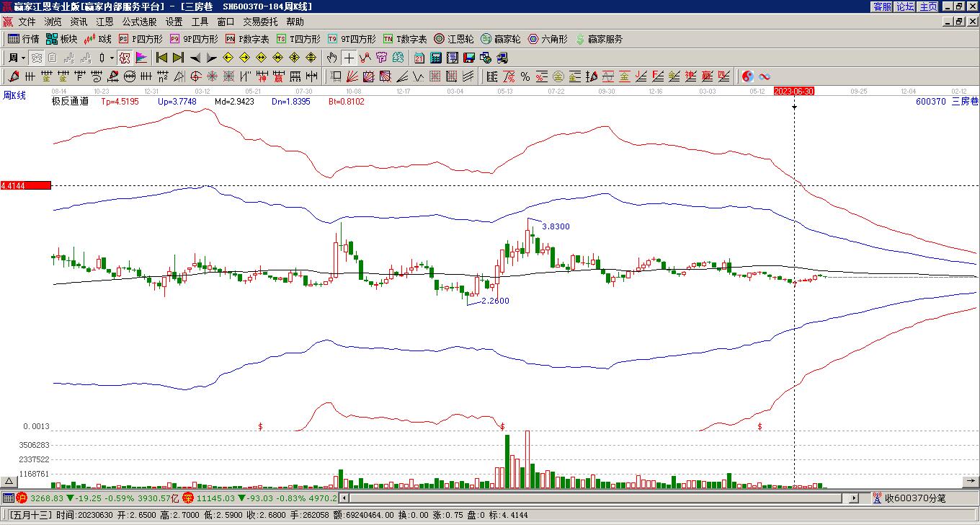Open the T四方形 tool
Viewport: 980px width, 525px height.
(298, 39)
